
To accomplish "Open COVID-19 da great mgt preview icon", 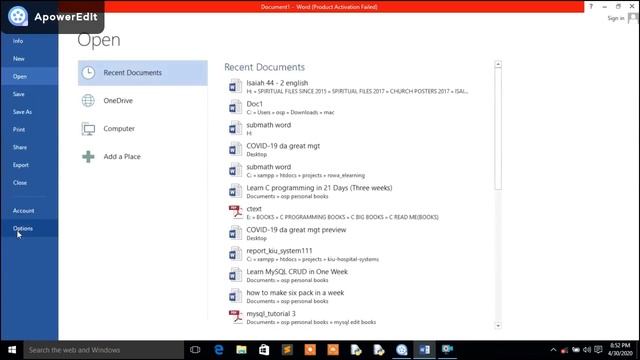I will (x=235, y=233).
